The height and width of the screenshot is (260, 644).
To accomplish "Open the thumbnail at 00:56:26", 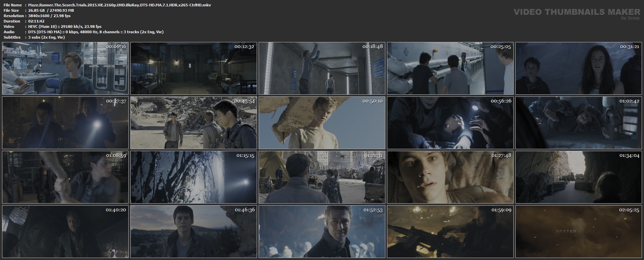I will click(450, 123).
